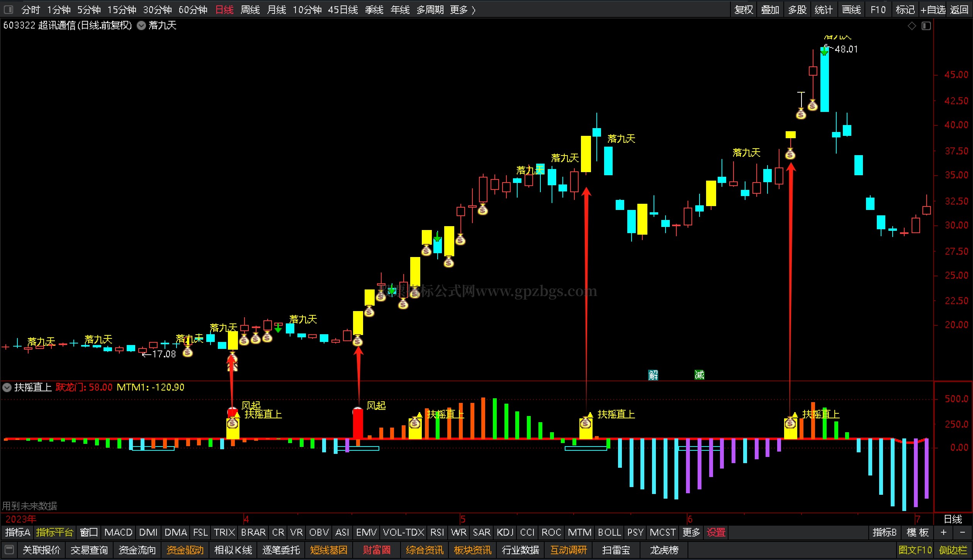Viewport: 973px width, 560px height.
Task: Click the 资金流向 button in bottom bar
Action: 137,550
